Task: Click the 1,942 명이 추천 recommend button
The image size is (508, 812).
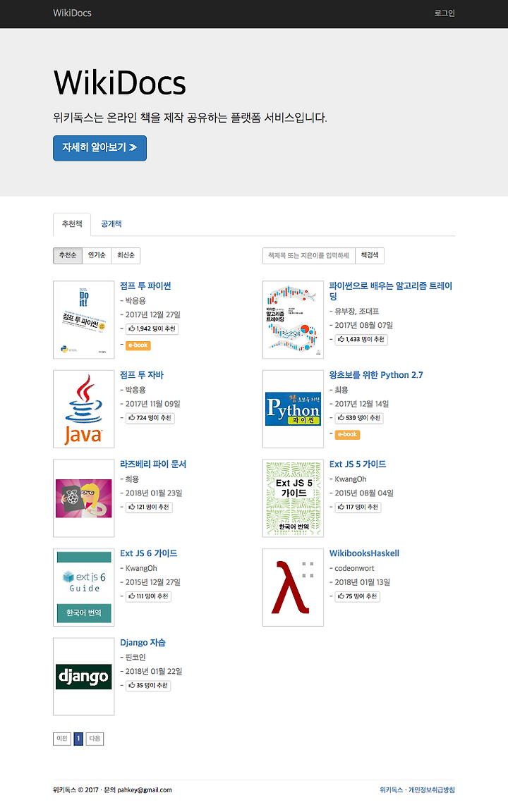Action: [152, 329]
